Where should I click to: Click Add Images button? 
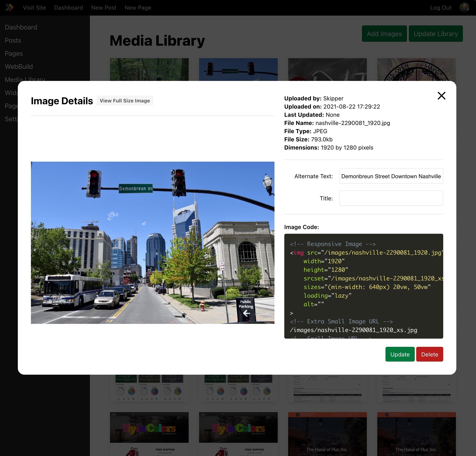coord(384,34)
